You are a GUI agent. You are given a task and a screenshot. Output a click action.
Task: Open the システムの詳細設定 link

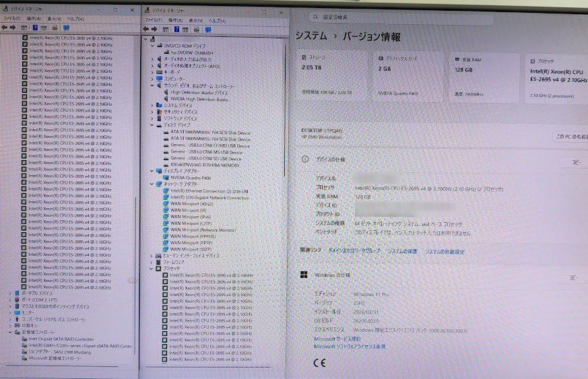click(445, 252)
